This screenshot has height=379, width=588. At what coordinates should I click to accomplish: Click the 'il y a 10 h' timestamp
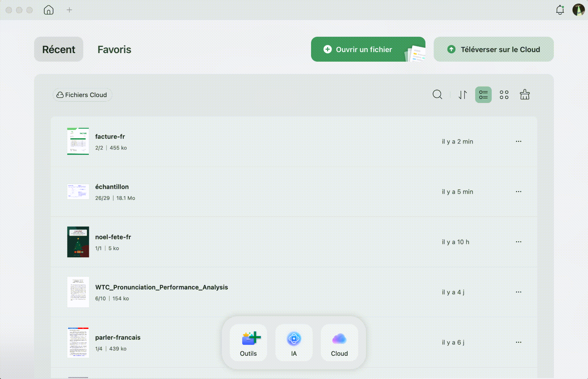pyautogui.click(x=456, y=242)
